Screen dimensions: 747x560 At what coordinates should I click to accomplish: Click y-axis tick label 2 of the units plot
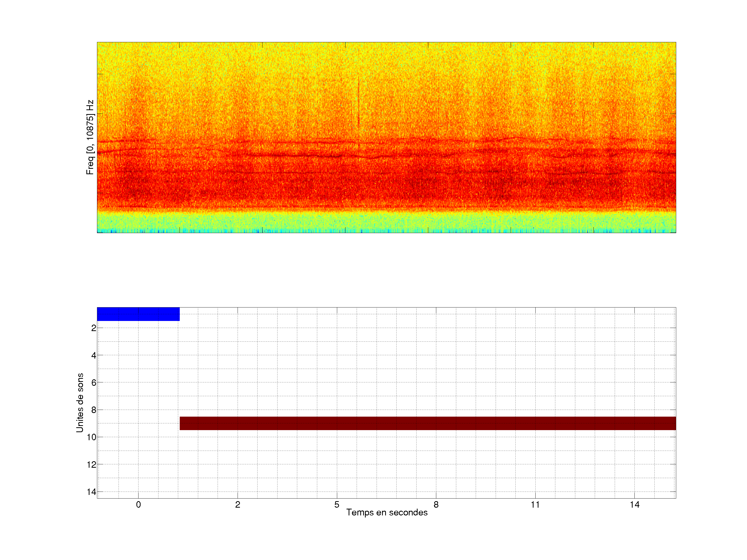(94, 328)
